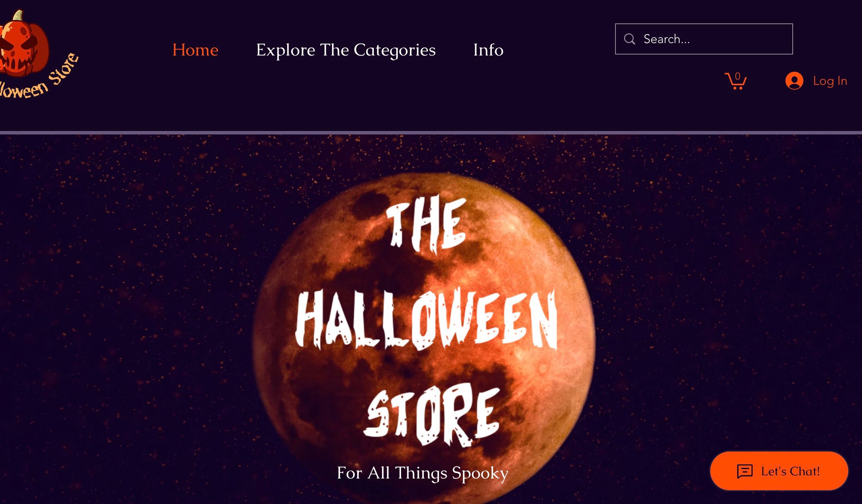
Task: Expand categories to browse spooky products
Action: tap(346, 50)
